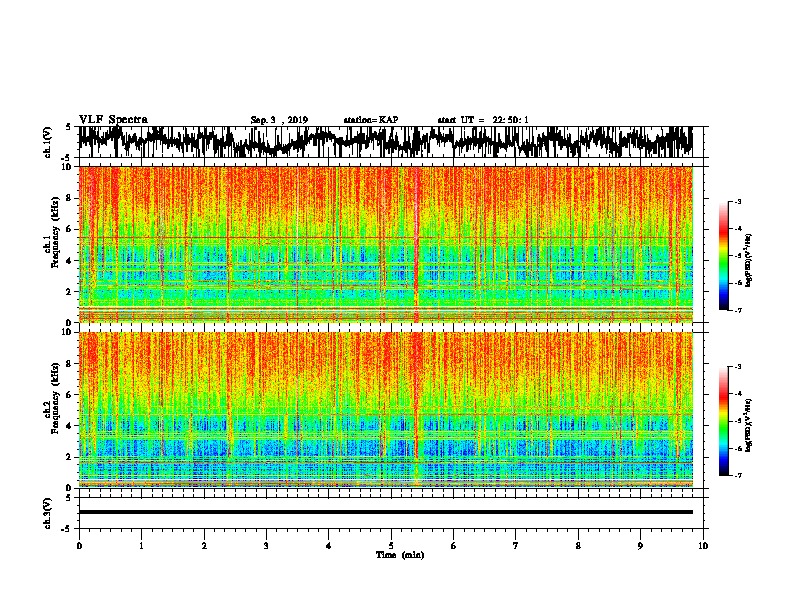Click the "-7" label on ch.2 color bar
The image size is (792, 612).
pyautogui.click(x=738, y=475)
